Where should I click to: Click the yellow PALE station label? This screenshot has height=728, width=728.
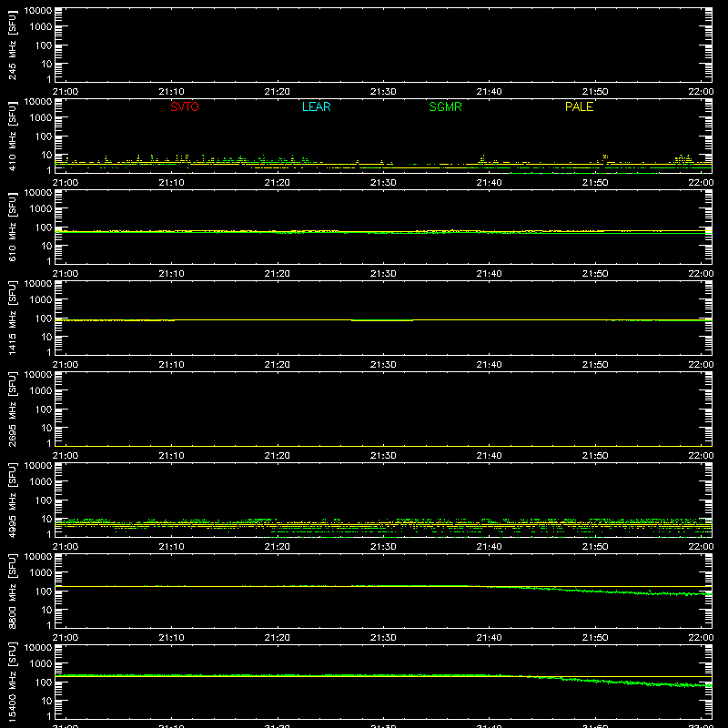(579, 106)
